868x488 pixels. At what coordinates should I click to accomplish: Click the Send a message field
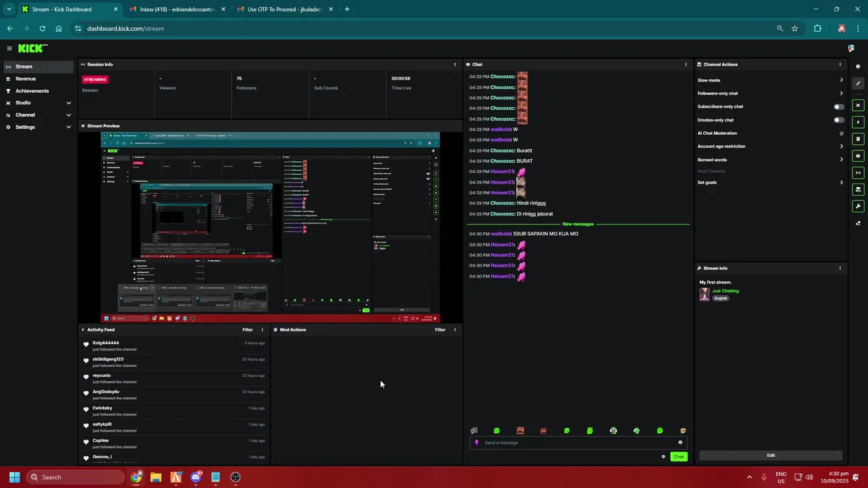[x=578, y=443]
